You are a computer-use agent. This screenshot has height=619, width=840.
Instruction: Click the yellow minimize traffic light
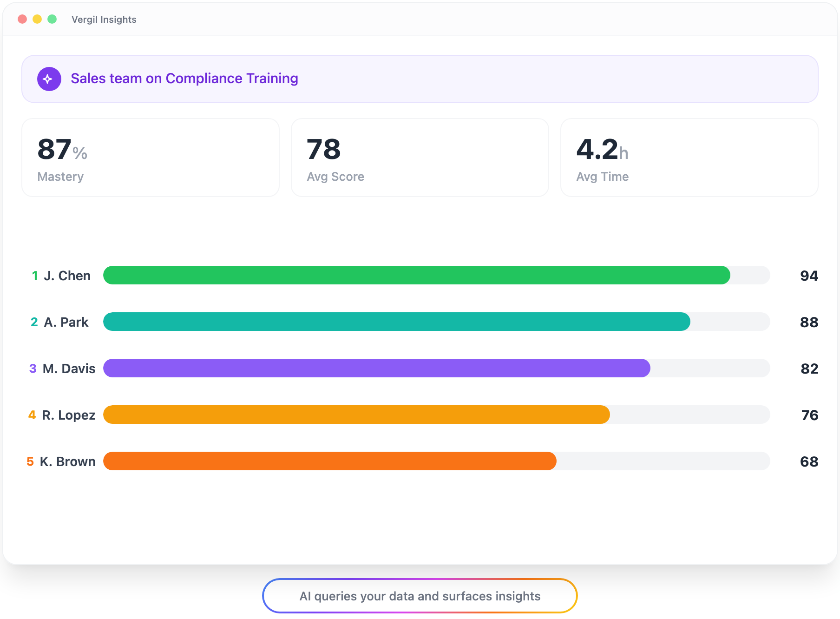pos(37,19)
